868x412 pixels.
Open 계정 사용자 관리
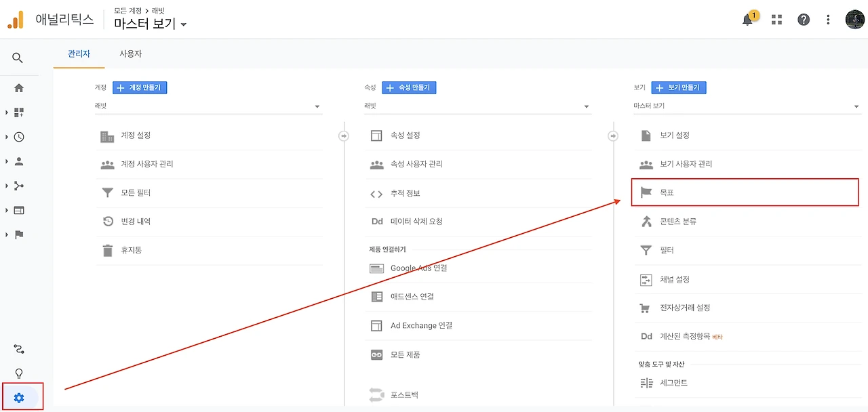(x=209, y=165)
